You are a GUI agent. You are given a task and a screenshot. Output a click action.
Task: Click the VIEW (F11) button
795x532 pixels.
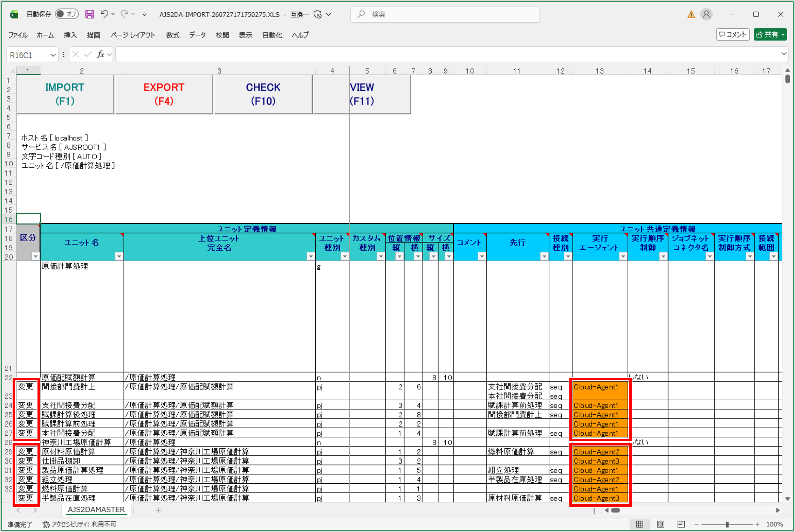pos(362,94)
